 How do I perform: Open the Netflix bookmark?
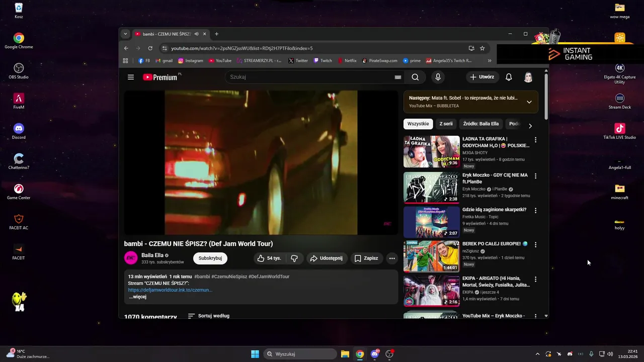pos(347,60)
